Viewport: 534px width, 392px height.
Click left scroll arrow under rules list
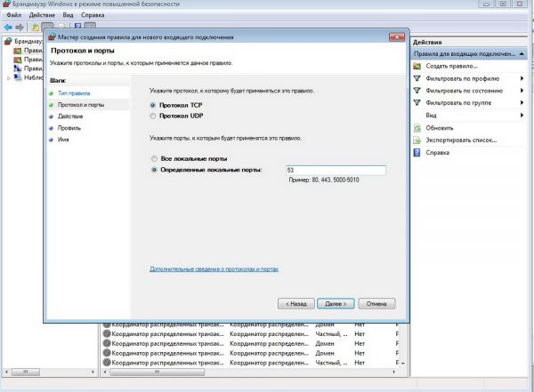click(x=105, y=372)
